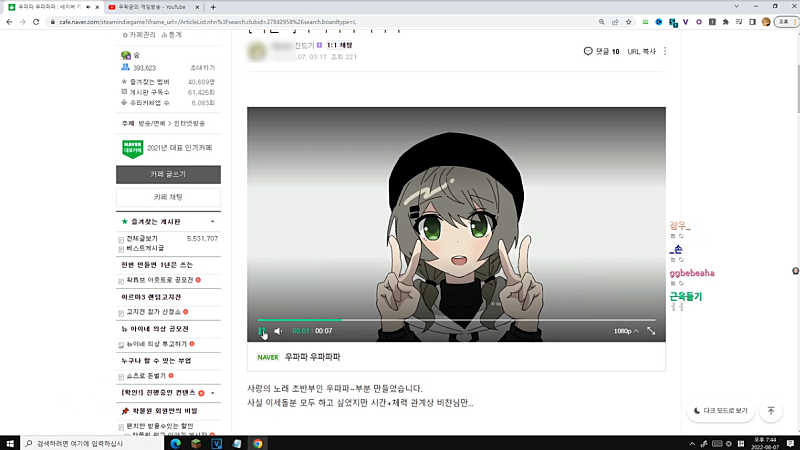Open 카페관리 settings link
Screen dimensions: 800x450
[139, 35]
